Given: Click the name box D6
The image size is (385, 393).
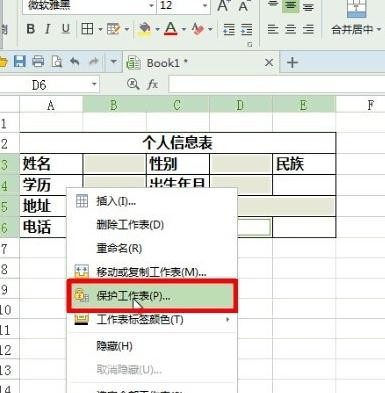Looking at the screenshot, I should (x=39, y=85).
